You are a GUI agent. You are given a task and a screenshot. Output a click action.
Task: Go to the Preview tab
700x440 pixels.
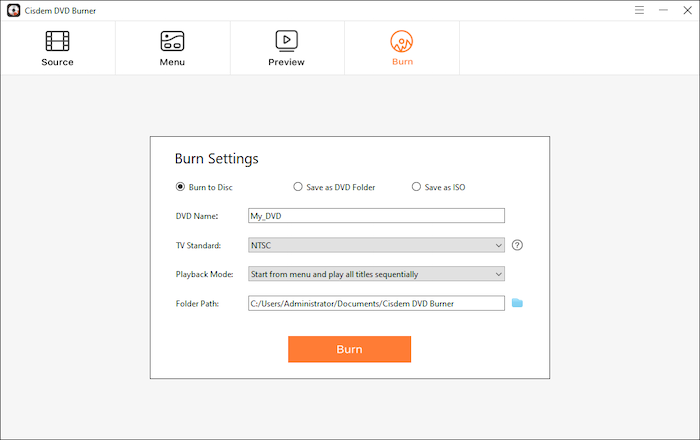287,48
